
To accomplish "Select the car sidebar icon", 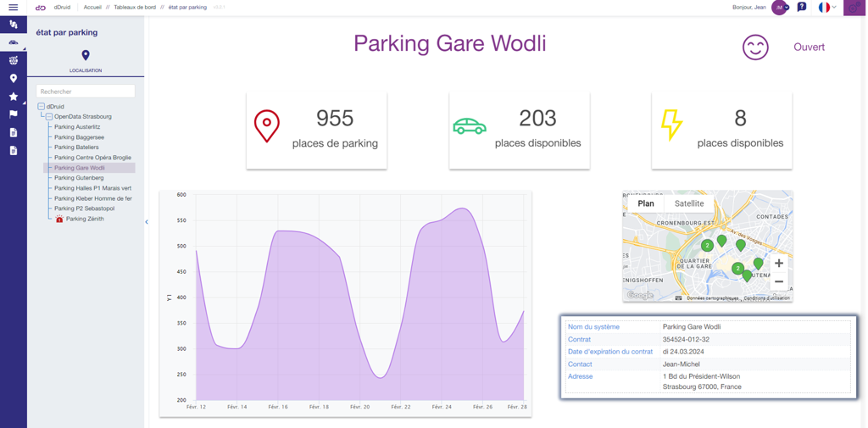I will 14,42.
